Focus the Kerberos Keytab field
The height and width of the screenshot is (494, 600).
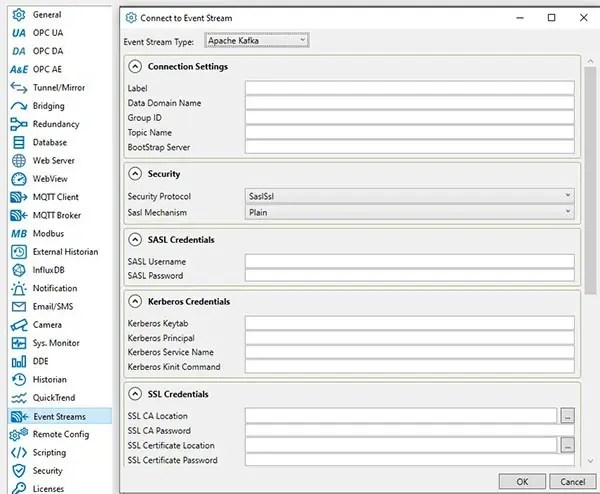409,323
